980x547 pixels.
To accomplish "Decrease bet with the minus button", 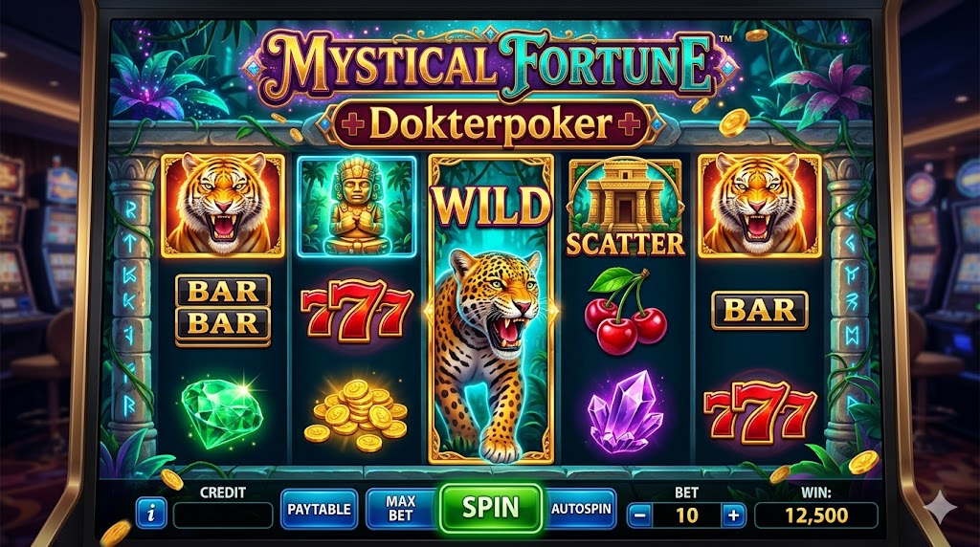I will pos(639,515).
